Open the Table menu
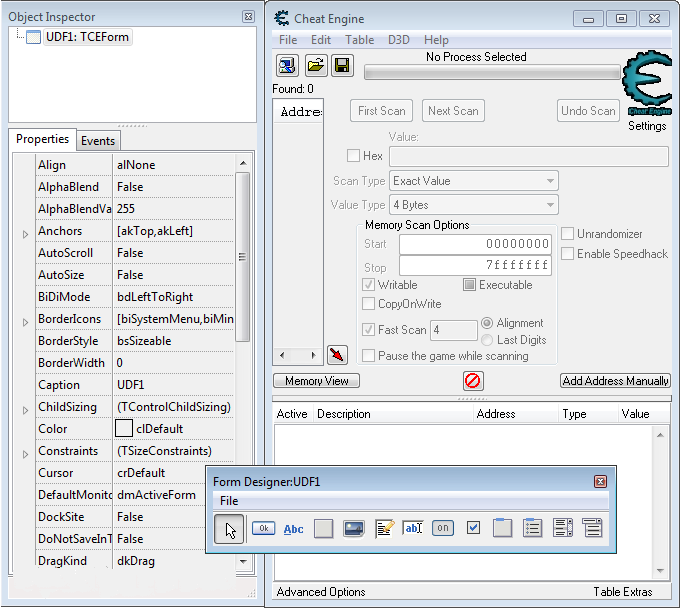 tap(360, 40)
